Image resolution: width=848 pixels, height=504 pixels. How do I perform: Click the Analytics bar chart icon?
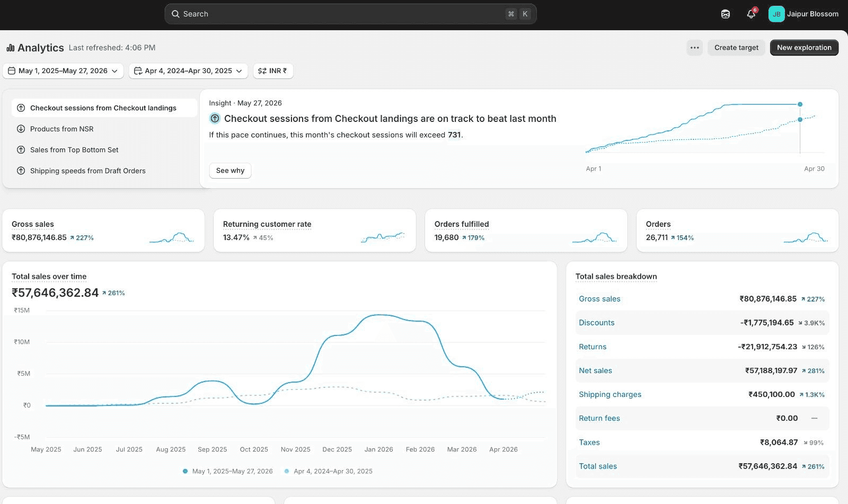coord(11,48)
